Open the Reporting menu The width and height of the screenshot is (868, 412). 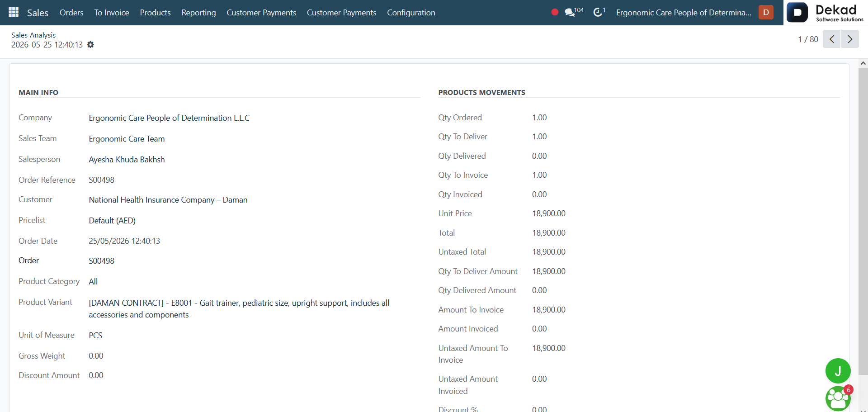point(198,13)
